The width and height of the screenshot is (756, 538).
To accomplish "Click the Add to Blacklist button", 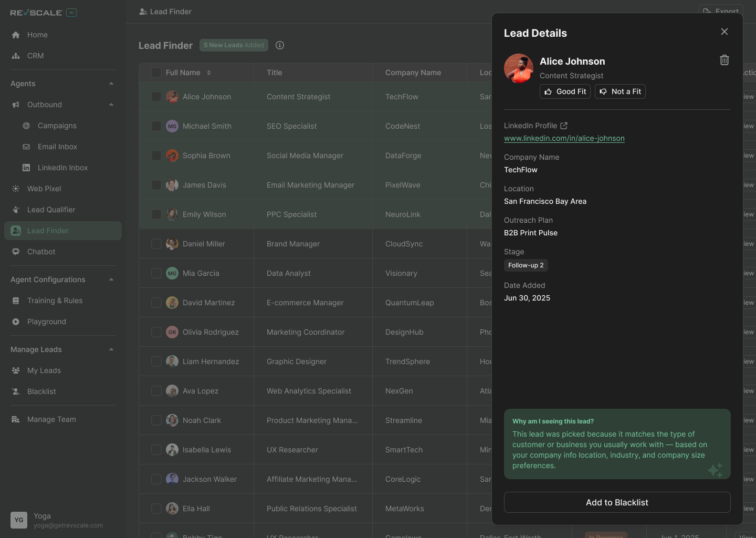I will pyautogui.click(x=617, y=502).
